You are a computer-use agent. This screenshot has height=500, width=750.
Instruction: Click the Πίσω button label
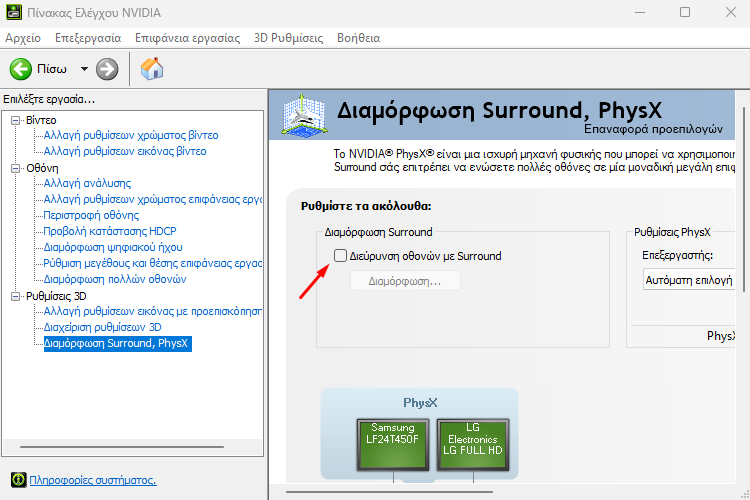(52, 69)
